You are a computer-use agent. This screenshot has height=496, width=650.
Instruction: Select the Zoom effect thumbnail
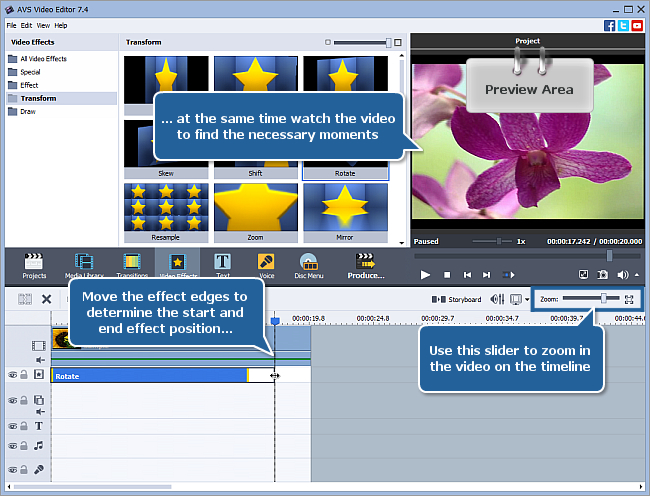point(256,213)
